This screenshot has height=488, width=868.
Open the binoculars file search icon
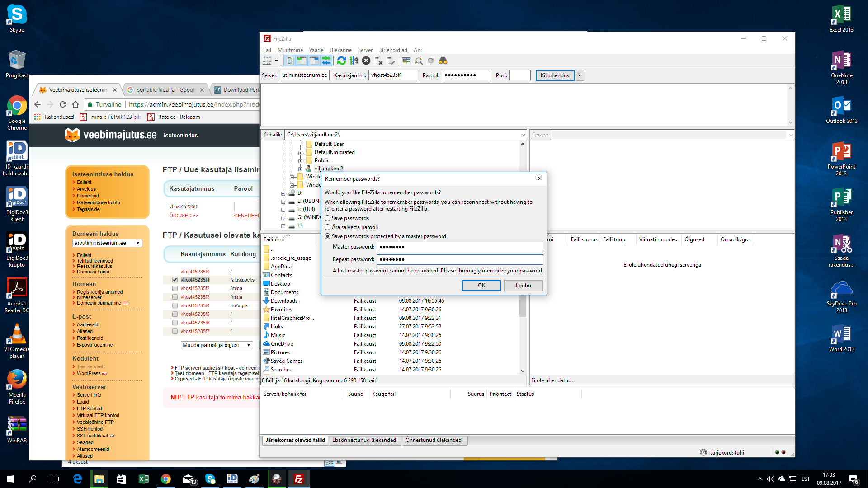point(443,61)
